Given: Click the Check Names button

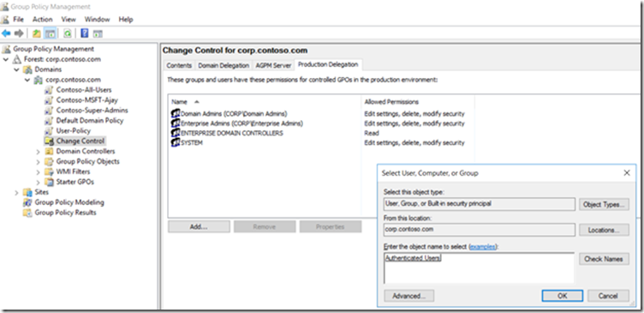Looking at the screenshot, I should (604, 259).
